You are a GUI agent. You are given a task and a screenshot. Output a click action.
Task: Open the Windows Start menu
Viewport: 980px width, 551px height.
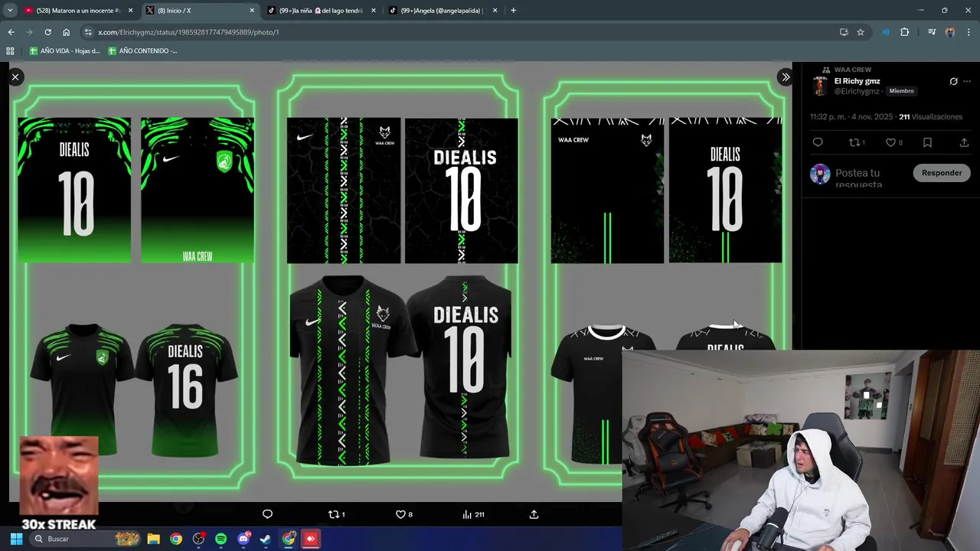[16, 539]
